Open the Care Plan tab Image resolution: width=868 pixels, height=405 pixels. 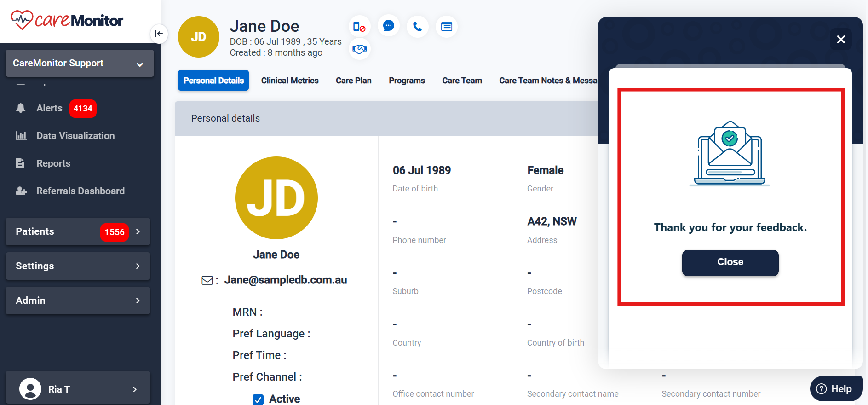coord(353,81)
